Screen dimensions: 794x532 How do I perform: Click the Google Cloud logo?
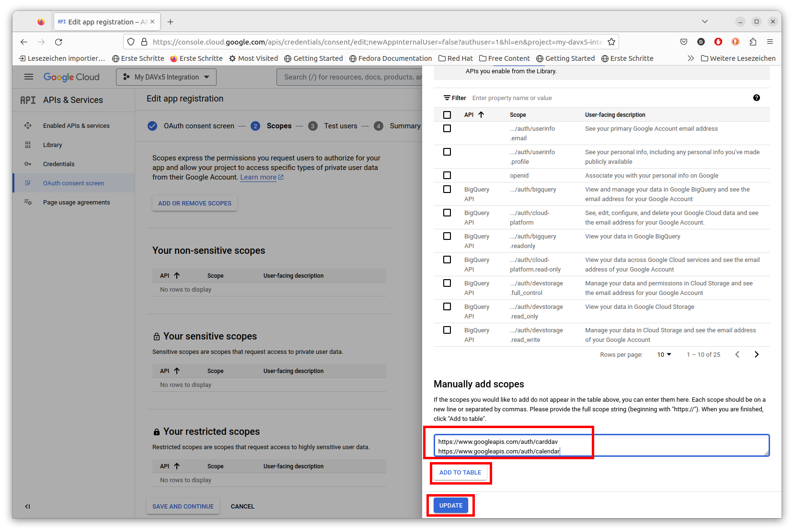coord(71,77)
